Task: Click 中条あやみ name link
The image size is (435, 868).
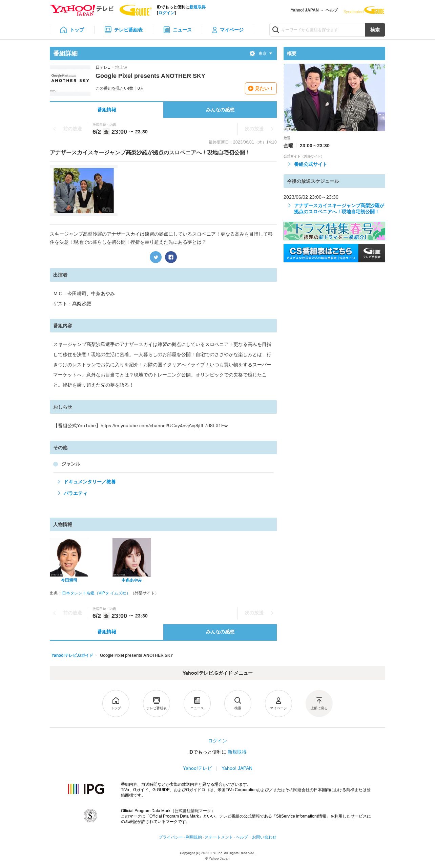Action: pos(132,580)
